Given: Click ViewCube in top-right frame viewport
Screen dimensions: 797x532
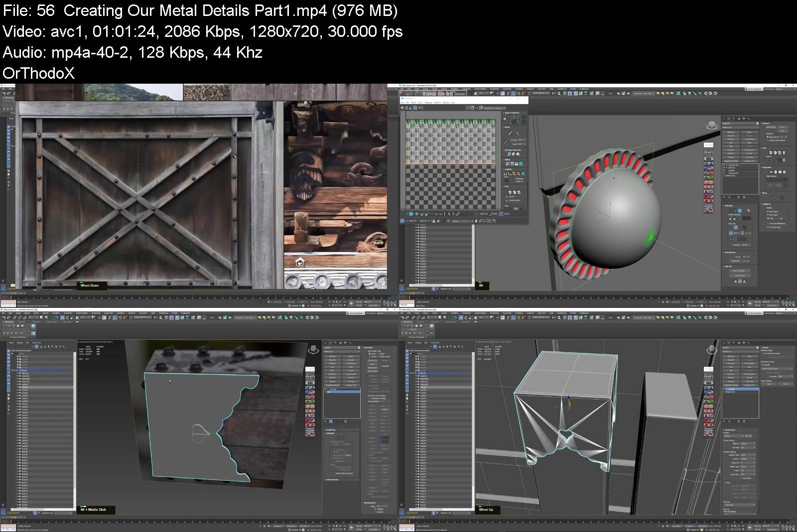Looking at the screenshot, I should click(712, 126).
